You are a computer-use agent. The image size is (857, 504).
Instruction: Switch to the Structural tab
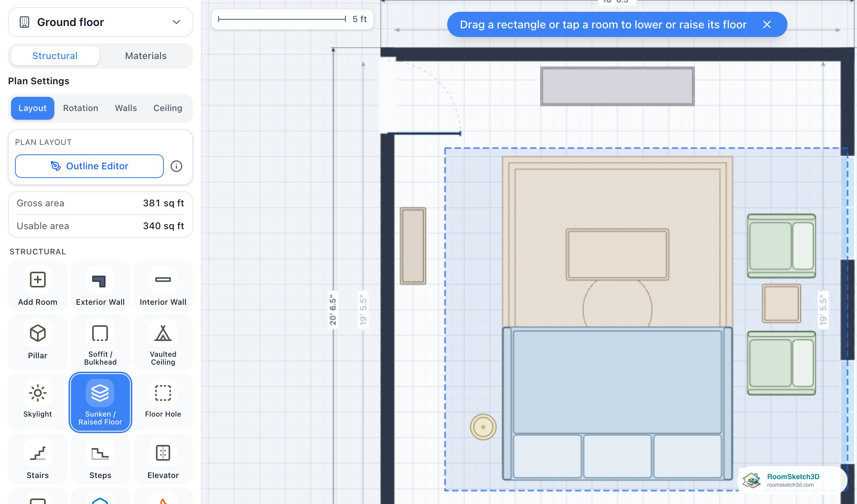55,56
